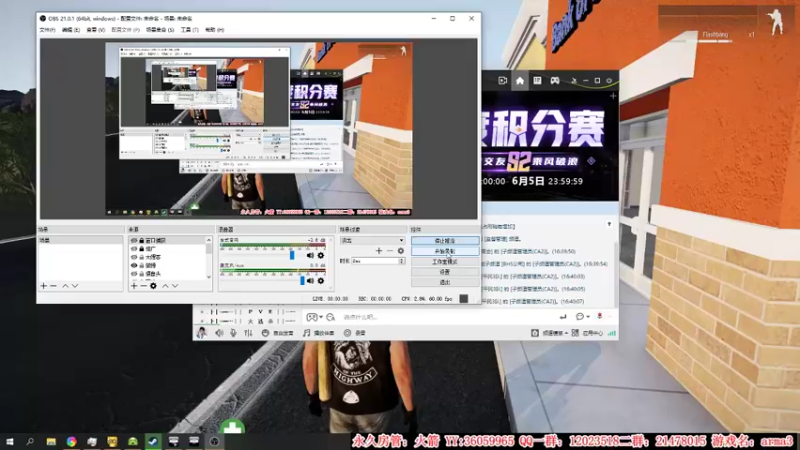
Task: Toggle lock icon of third source row
Action: click(142, 257)
